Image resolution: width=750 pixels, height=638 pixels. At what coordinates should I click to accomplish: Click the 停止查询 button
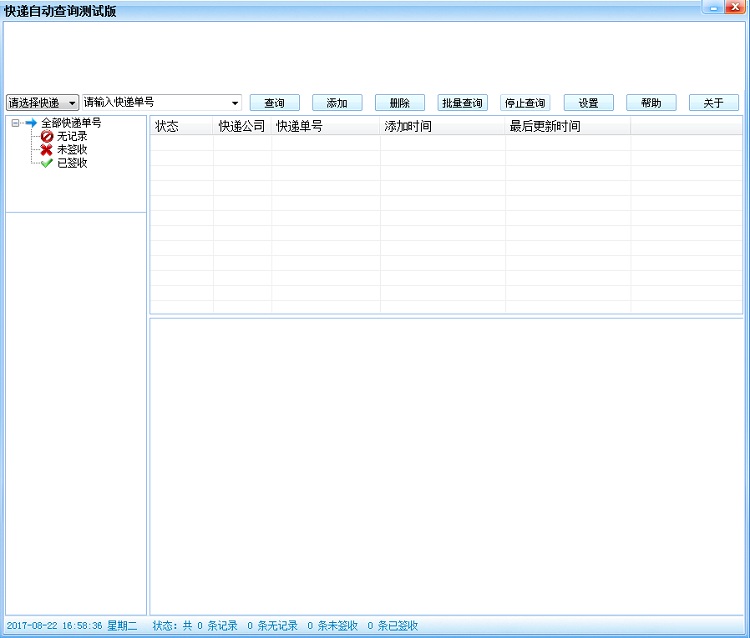coord(525,103)
